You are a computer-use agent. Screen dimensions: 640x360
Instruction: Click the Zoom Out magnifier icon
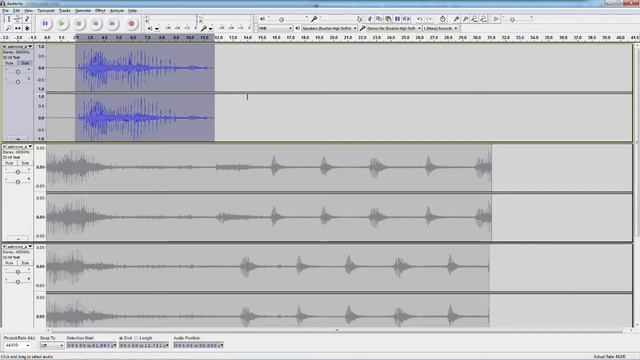[x=465, y=19]
